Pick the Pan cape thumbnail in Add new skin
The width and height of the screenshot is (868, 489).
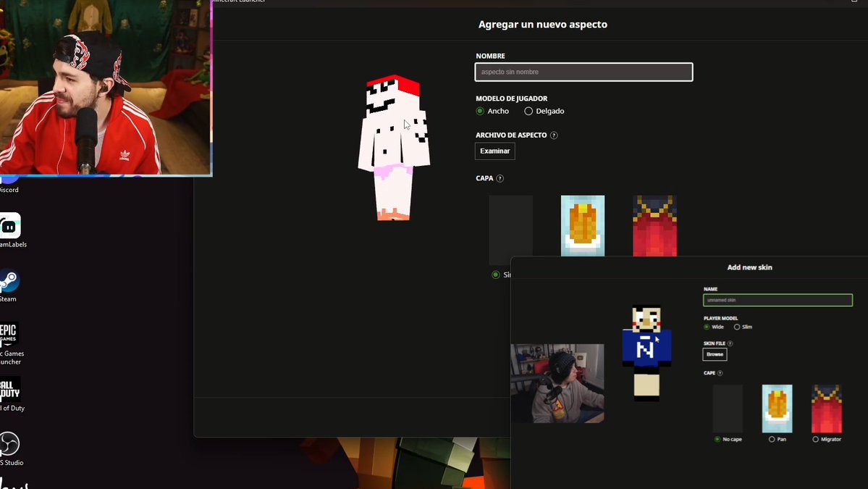click(x=778, y=409)
